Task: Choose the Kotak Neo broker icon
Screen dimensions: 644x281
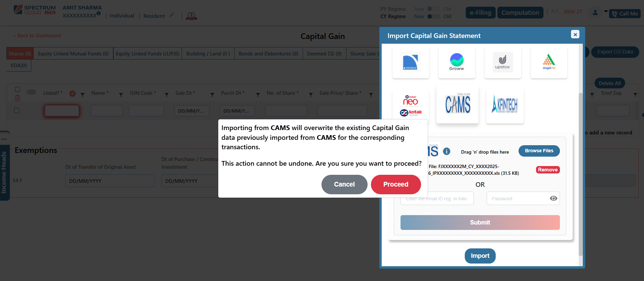Action: point(411,106)
